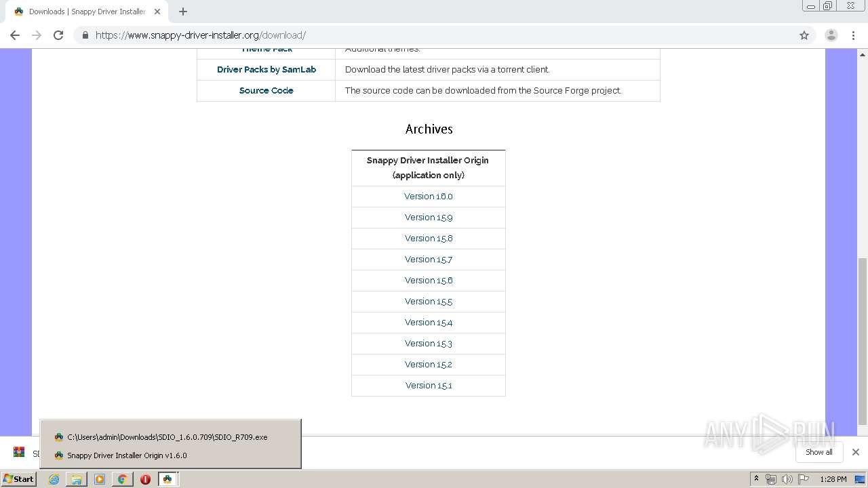This screenshot has height=488, width=868.
Task: Download Version 1.5.5 archive
Action: click(x=429, y=301)
